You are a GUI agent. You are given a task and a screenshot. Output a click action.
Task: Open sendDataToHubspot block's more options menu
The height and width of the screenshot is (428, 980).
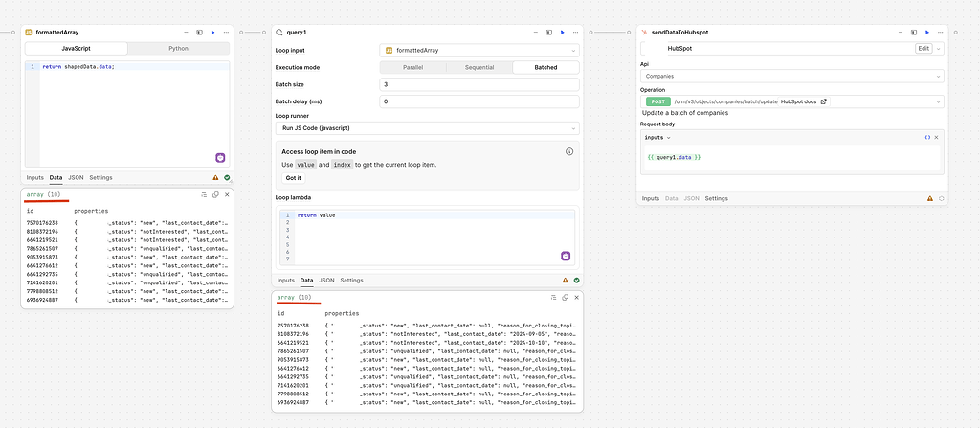pos(941,32)
